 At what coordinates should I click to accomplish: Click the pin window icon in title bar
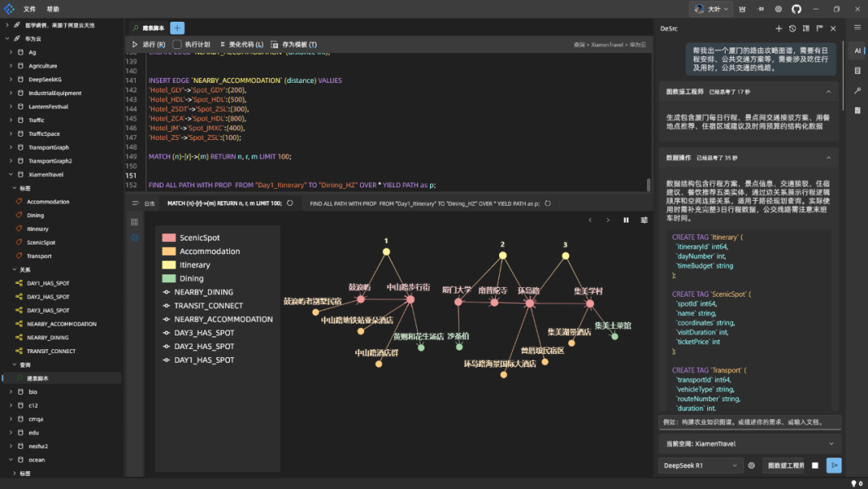click(x=760, y=9)
